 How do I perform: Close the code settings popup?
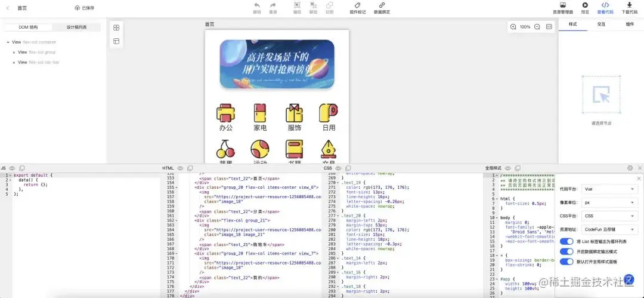pos(639,178)
